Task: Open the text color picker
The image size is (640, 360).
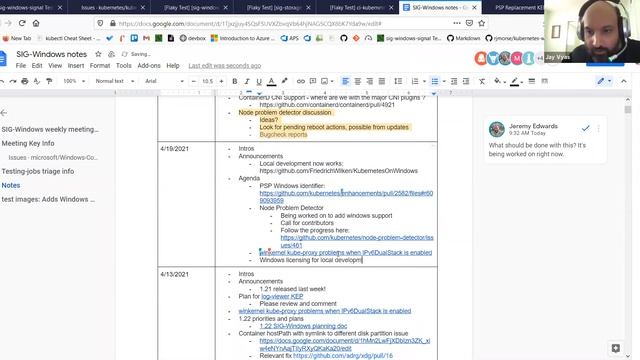Action: [x=271, y=81]
